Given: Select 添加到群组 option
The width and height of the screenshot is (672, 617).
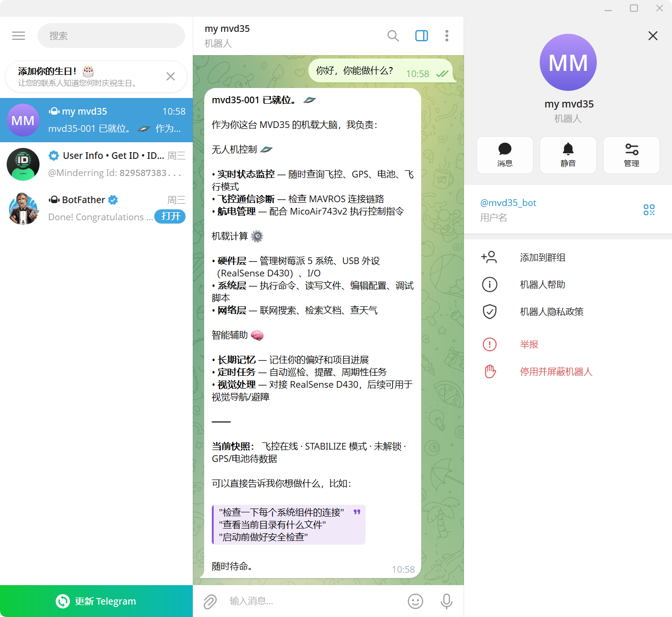Looking at the screenshot, I should 568,257.
